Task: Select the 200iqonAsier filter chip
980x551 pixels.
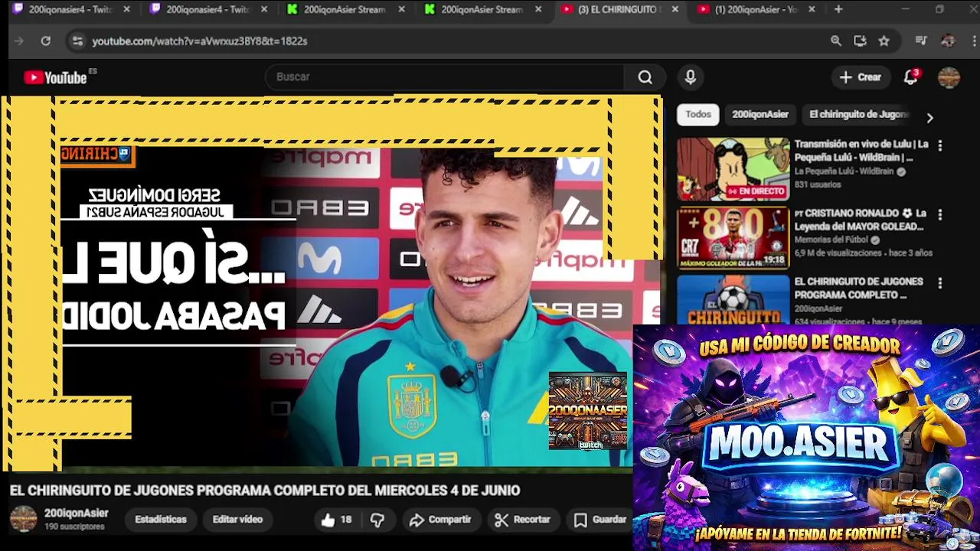Action: point(759,115)
